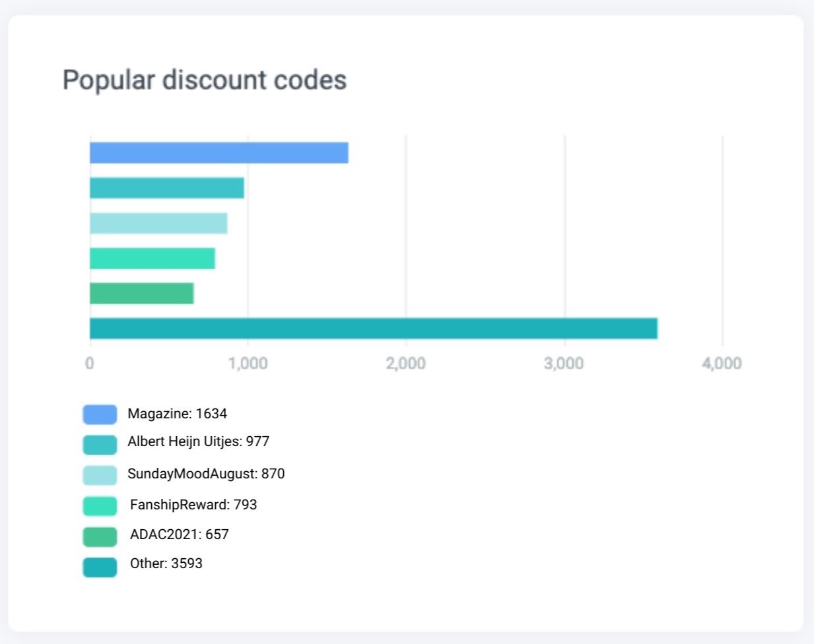Image resolution: width=814 pixels, height=644 pixels.
Task: Click the pale blue SundayMoodAugust bar
Action: [x=158, y=223]
